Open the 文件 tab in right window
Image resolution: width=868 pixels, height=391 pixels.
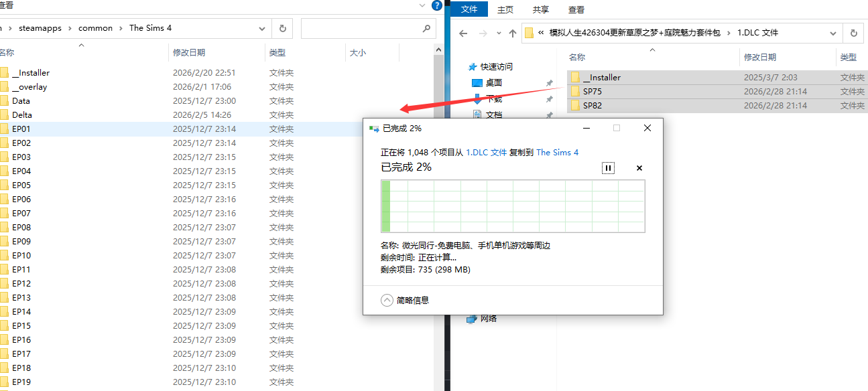coord(469,9)
